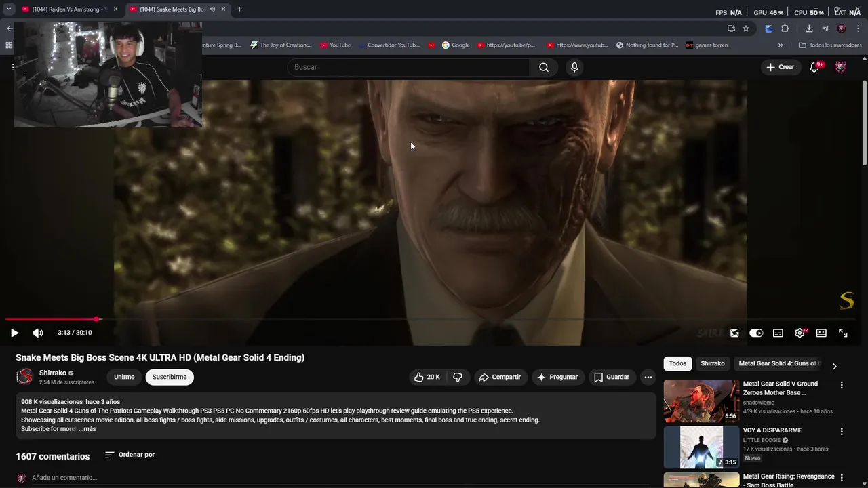The height and width of the screenshot is (488, 868).
Task: Click the Buscar search field
Action: pos(409,67)
